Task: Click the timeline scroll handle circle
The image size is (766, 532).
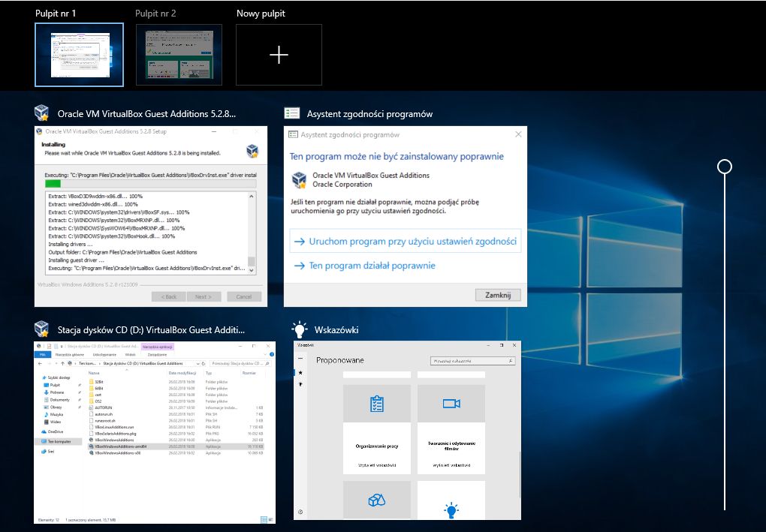Action: [x=725, y=167]
